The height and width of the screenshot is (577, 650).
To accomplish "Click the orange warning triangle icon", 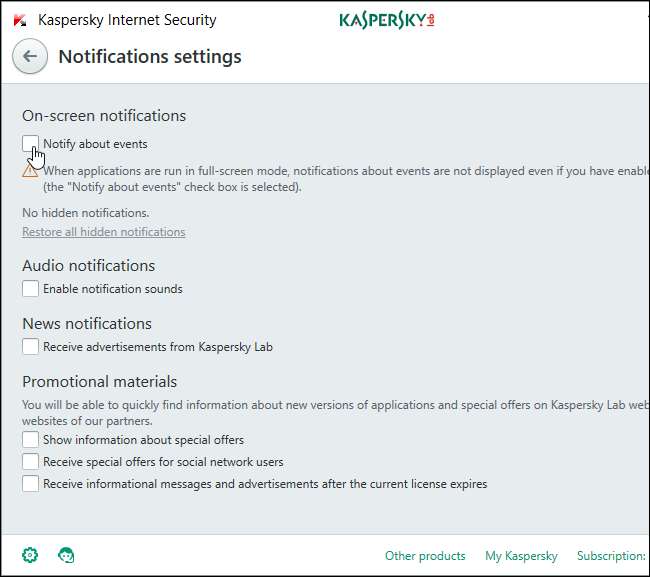I will click(x=30, y=171).
